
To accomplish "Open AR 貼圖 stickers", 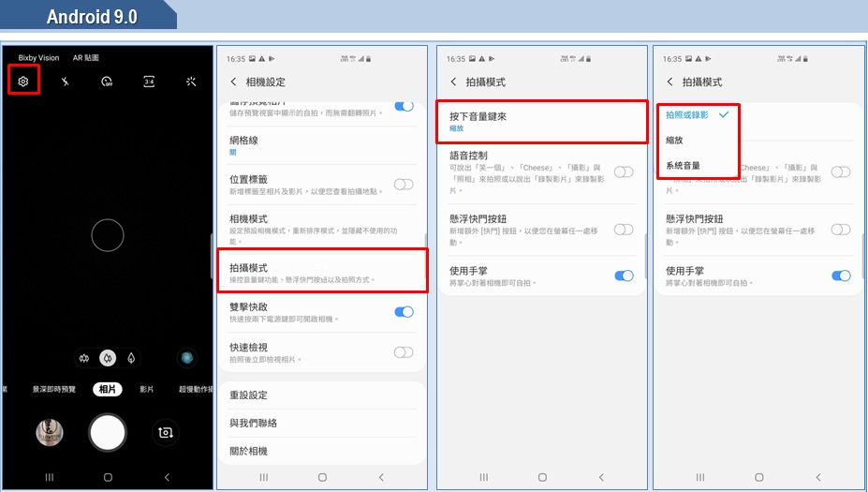I will pyautogui.click(x=86, y=57).
